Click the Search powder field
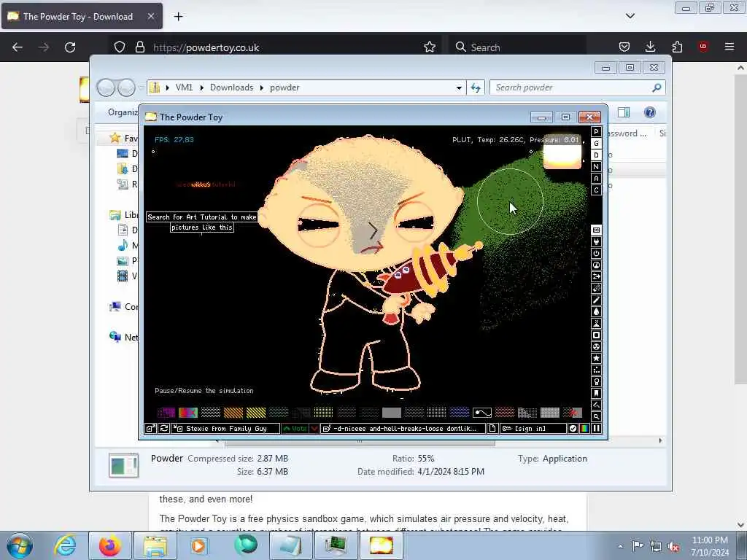Image resolution: width=747 pixels, height=560 pixels. tap(577, 87)
